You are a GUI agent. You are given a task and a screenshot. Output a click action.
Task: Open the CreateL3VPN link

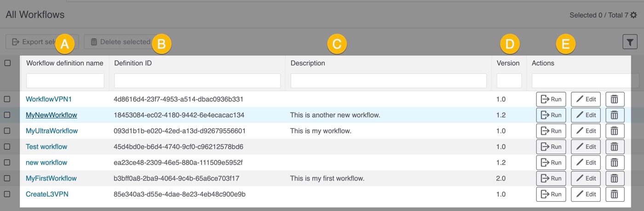pos(47,194)
